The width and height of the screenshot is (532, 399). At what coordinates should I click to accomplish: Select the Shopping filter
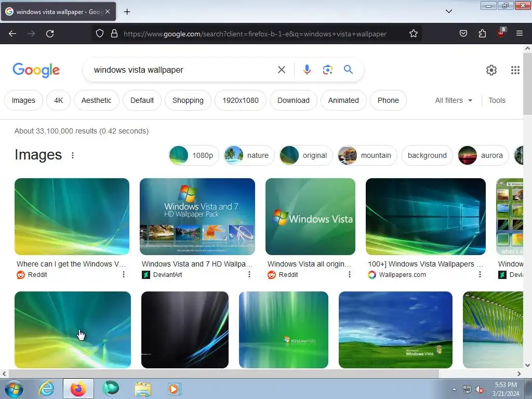coord(188,100)
